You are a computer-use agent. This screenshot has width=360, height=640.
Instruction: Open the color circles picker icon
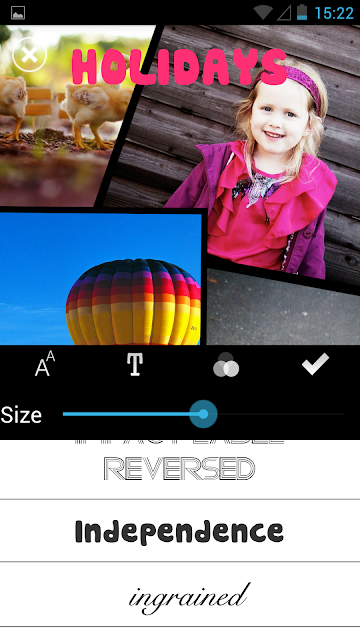[226, 364]
